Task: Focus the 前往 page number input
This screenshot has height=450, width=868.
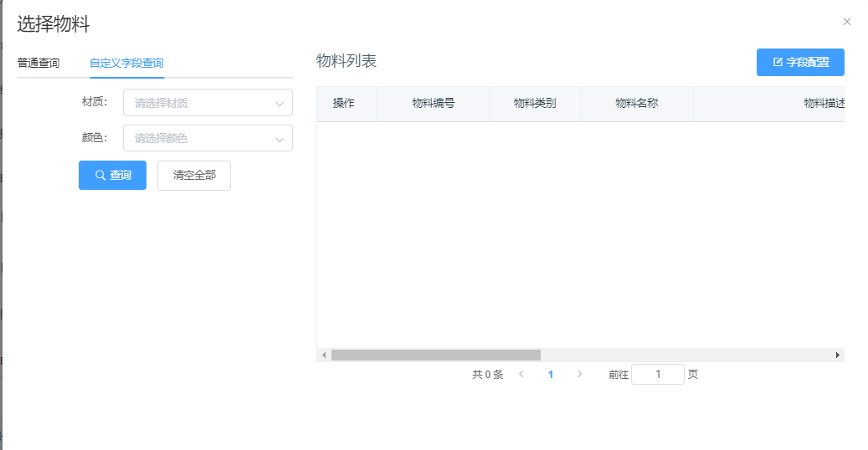Action: point(658,375)
